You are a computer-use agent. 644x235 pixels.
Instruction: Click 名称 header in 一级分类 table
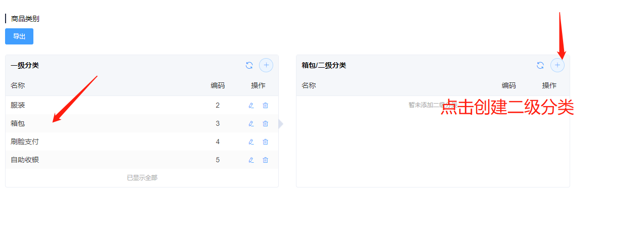18,85
